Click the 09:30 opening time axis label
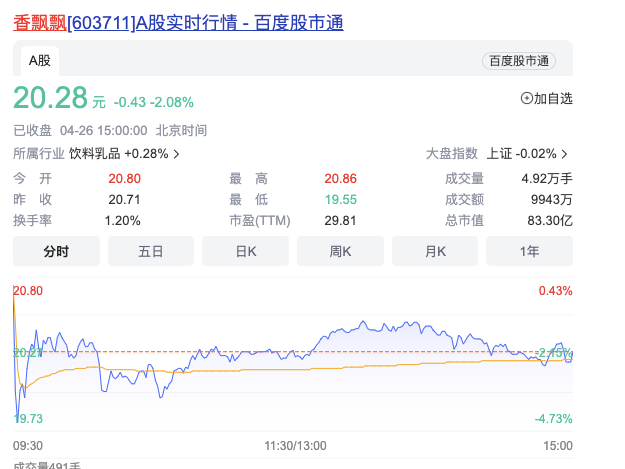Screen dimensions: 625x469 (x=28, y=445)
